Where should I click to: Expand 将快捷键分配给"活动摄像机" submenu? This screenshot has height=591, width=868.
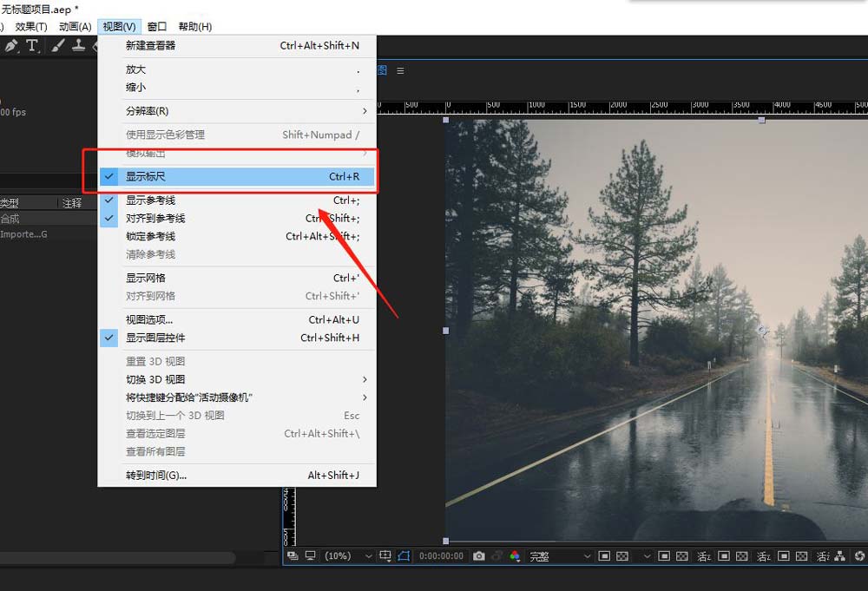coord(237,397)
